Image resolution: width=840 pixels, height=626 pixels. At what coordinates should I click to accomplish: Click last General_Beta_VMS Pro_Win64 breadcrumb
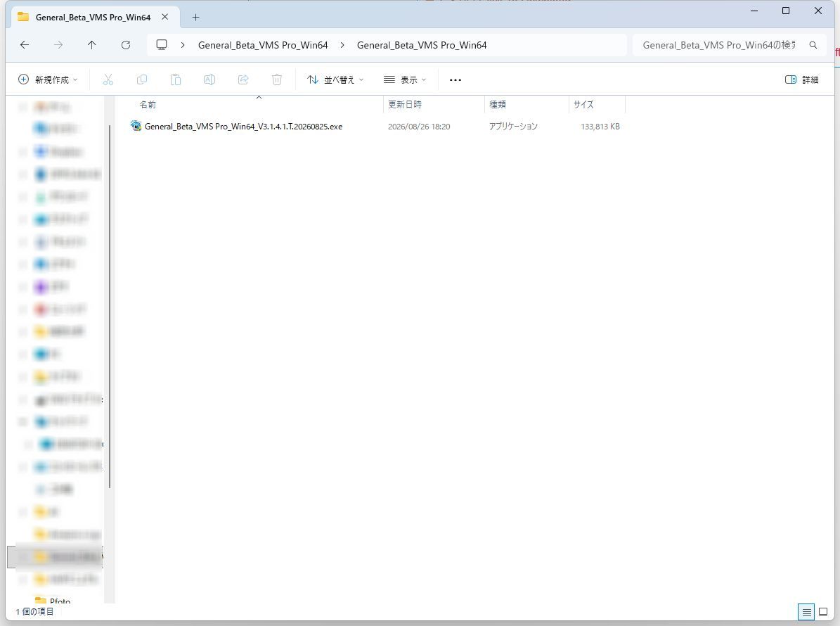click(x=422, y=45)
